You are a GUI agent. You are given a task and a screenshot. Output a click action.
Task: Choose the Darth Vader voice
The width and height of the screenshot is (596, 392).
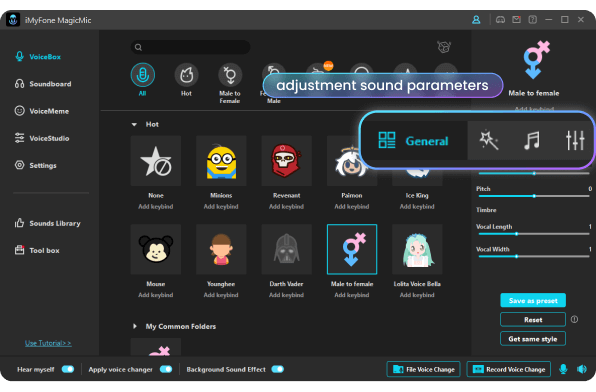pos(286,249)
